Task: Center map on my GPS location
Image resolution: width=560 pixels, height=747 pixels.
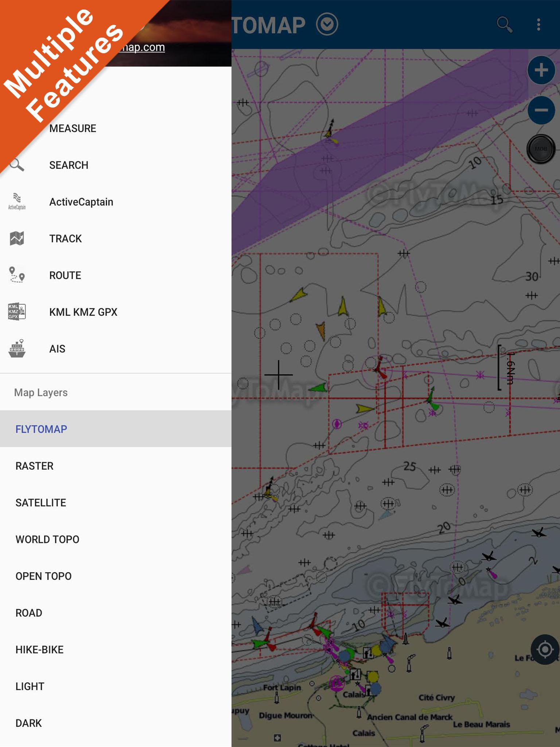Action: (545, 649)
